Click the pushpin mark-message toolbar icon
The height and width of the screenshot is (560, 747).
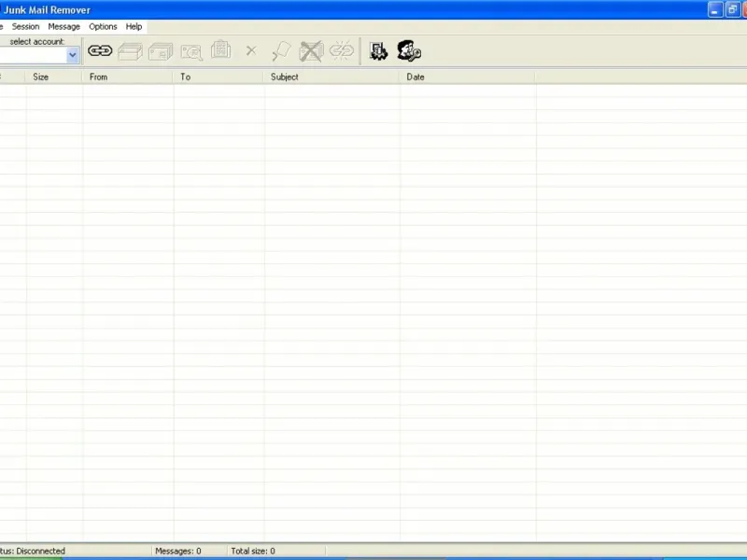pyautogui.click(x=281, y=51)
